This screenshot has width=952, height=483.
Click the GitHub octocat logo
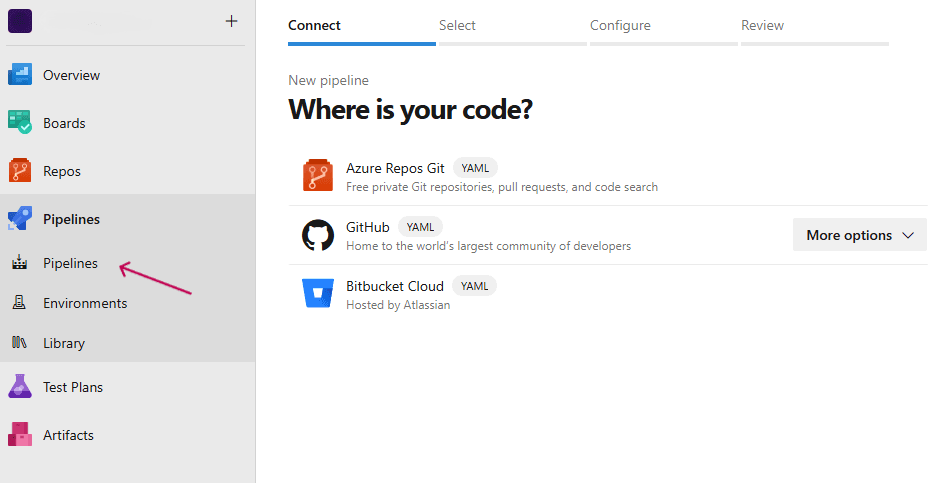[x=318, y=235]
